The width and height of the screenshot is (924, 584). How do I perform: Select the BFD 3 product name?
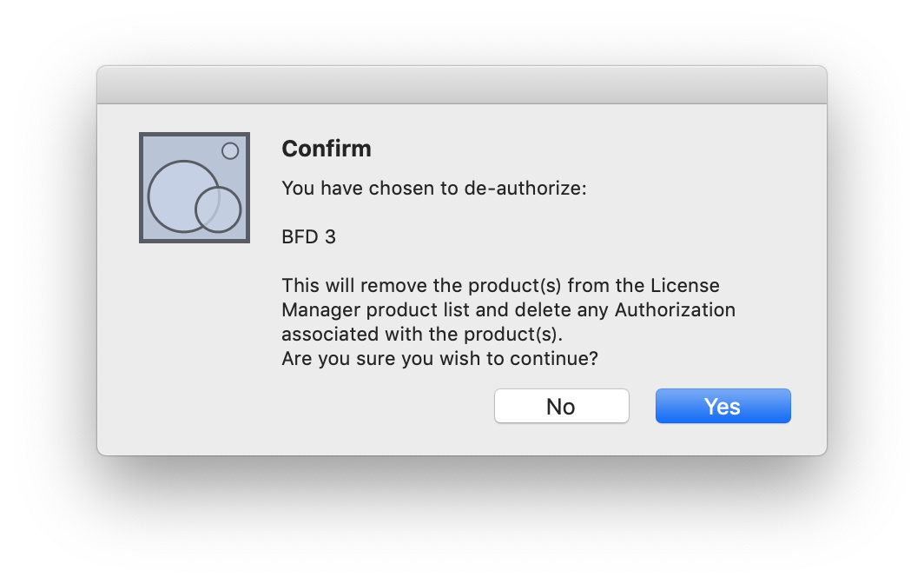tap(308, 236)
